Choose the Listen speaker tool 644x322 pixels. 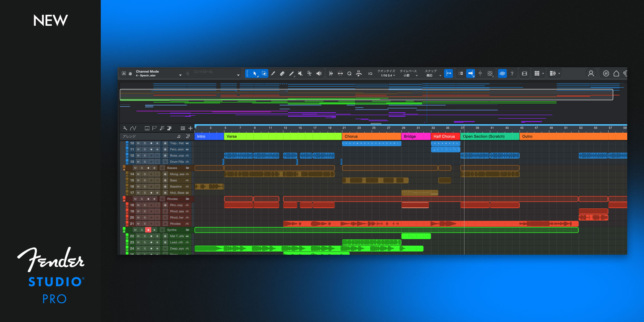319,74
